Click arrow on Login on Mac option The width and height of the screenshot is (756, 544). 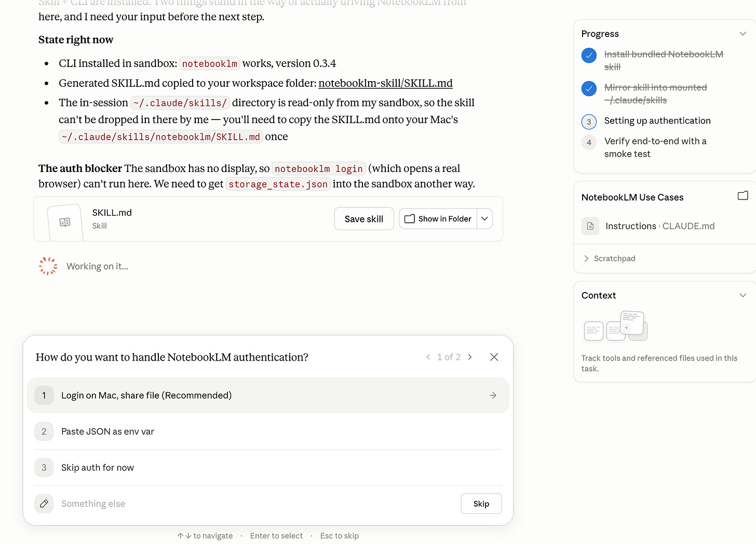[x=493, y=395]
